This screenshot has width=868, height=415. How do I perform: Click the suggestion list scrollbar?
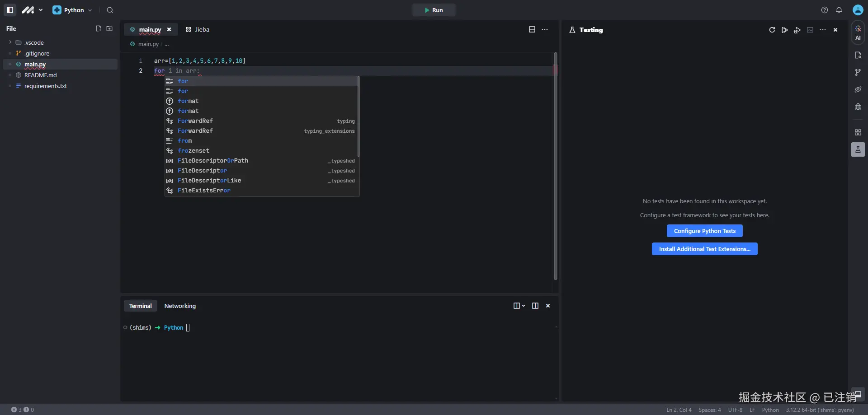coord(359,117)
